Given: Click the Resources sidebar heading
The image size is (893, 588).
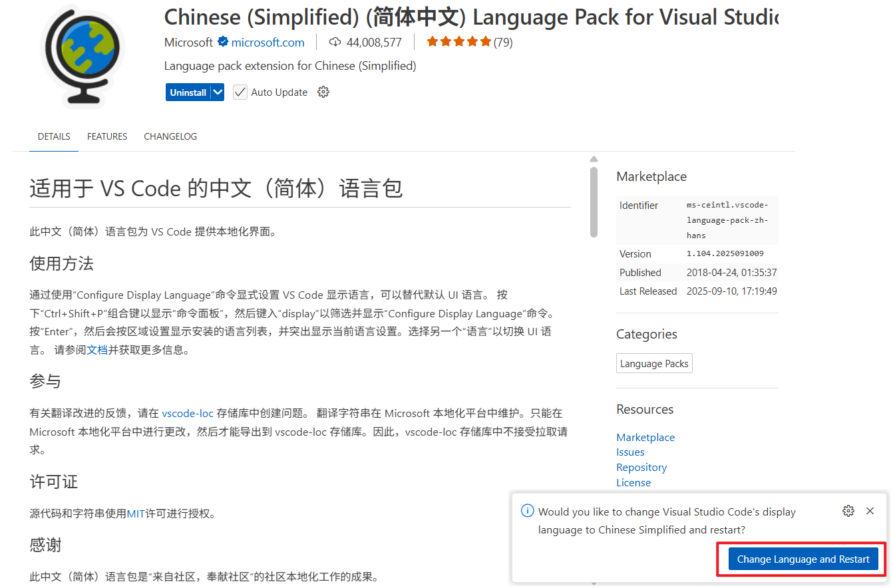Looking at the screenshot, I should pyautogui.click(x=645, y=409).
